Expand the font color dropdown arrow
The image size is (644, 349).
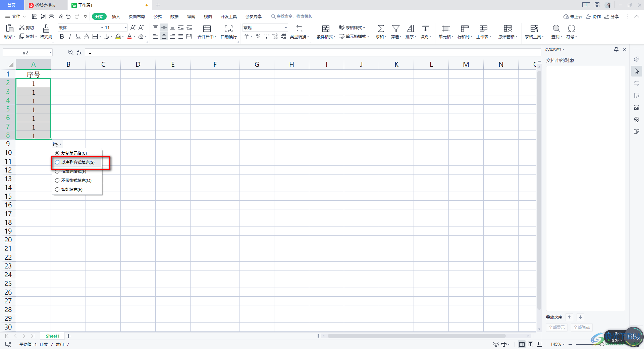click(135, 37)
